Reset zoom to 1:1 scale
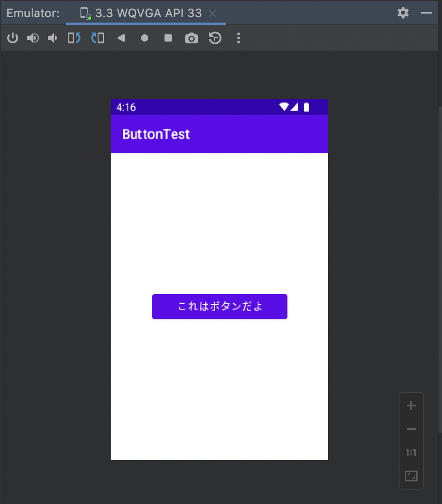Screen dimensions: 442x504 pyautogui.click(x=411, y=453)
